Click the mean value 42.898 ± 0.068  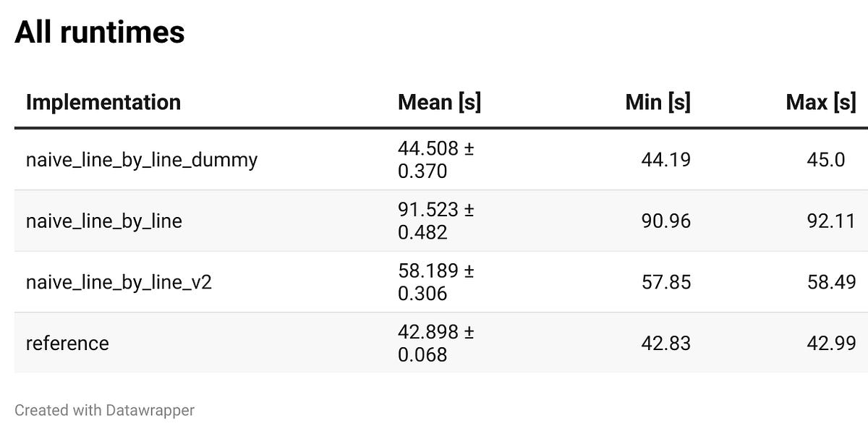click(435, 343)
